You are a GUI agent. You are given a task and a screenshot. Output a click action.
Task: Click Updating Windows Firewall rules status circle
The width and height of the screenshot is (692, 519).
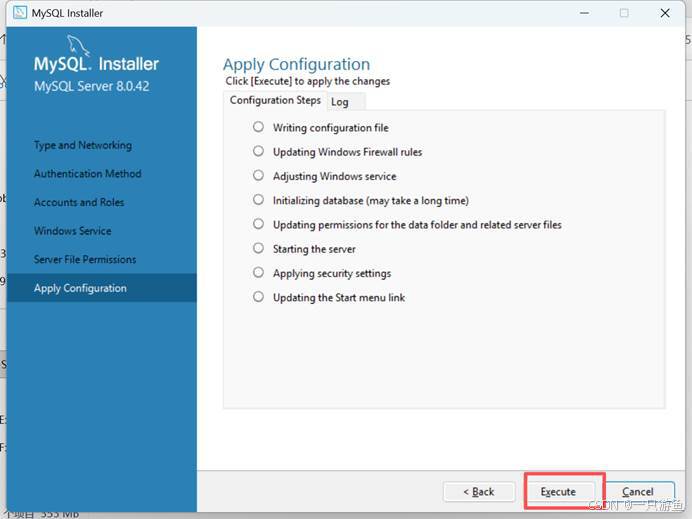[258, 151]
